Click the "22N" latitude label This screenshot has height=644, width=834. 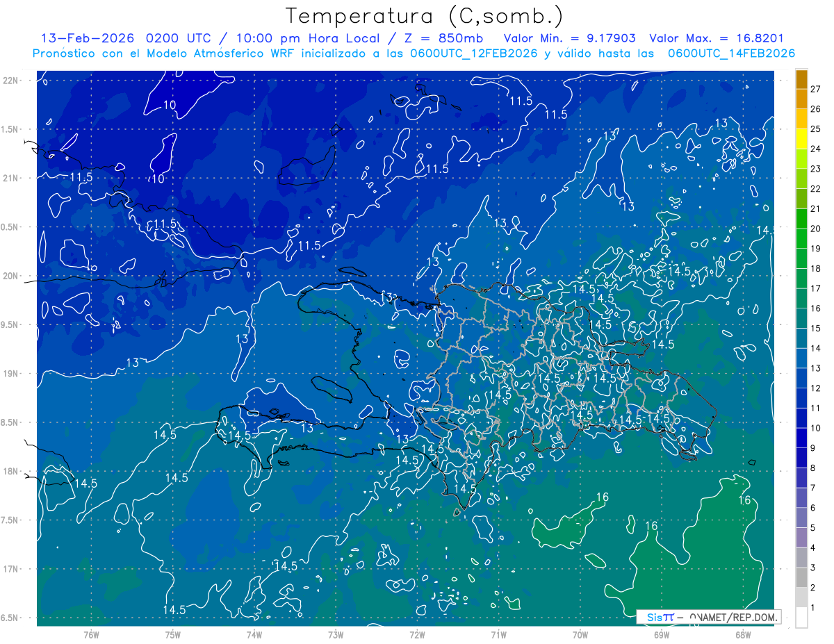point(11,80)
